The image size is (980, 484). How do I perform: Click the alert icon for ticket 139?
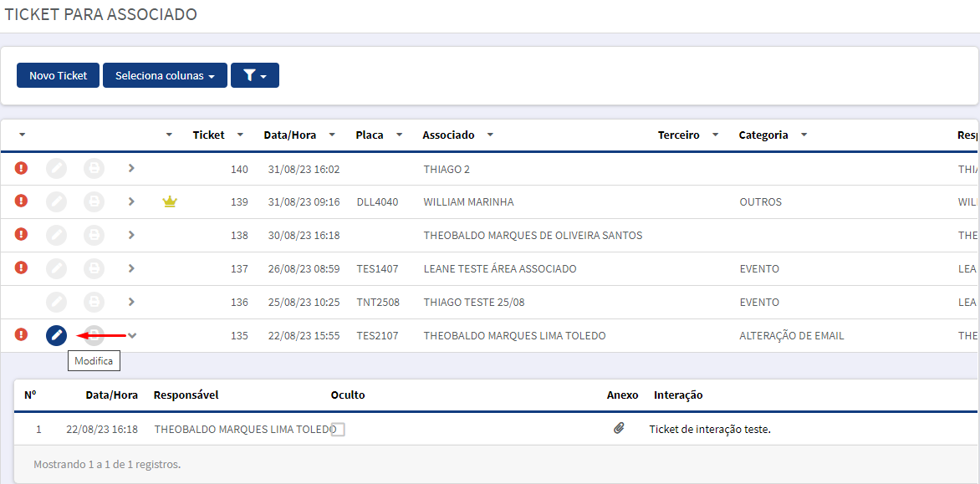click(x=21, y=201)
